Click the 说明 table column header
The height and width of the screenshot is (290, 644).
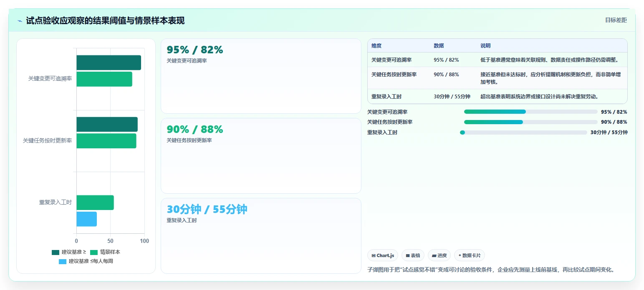(x=486, y=46)
